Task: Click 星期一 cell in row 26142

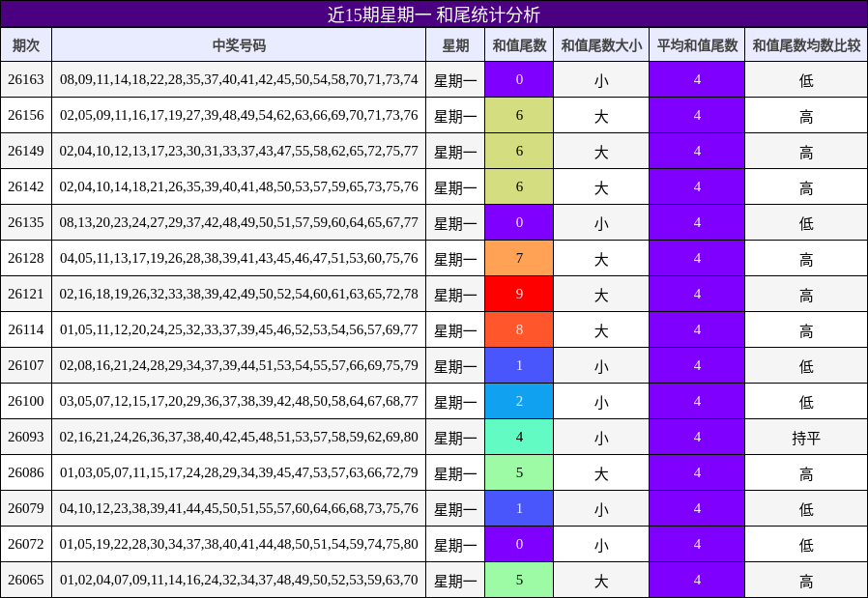Action: (x=455, y=186)
